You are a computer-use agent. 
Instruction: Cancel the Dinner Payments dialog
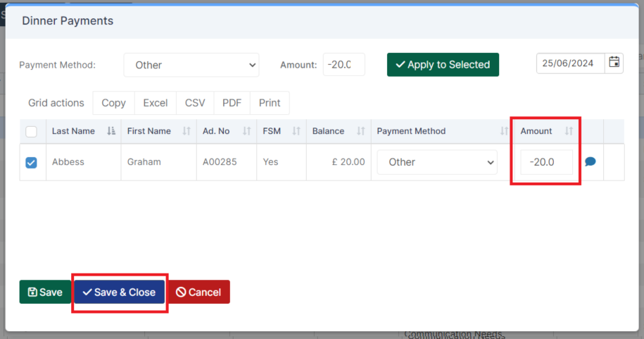(x=198, y=292)
